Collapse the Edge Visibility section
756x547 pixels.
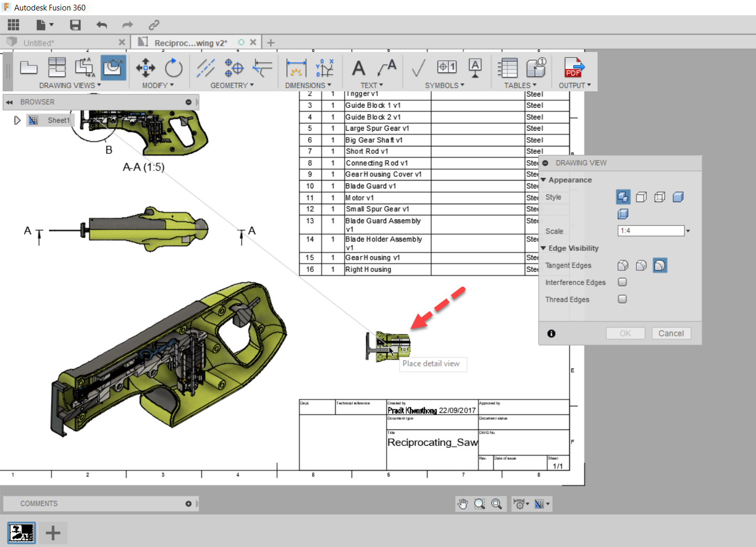(x=544, y=248)
